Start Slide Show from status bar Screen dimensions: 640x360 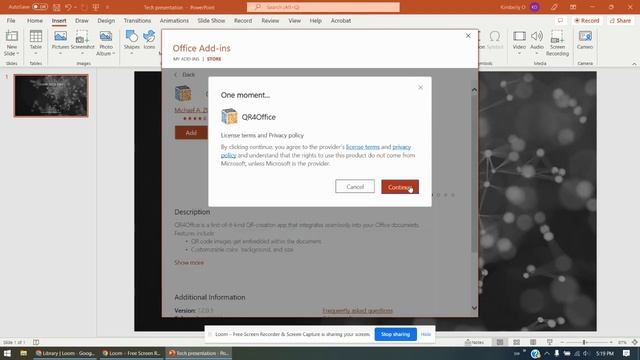point(549,342)
